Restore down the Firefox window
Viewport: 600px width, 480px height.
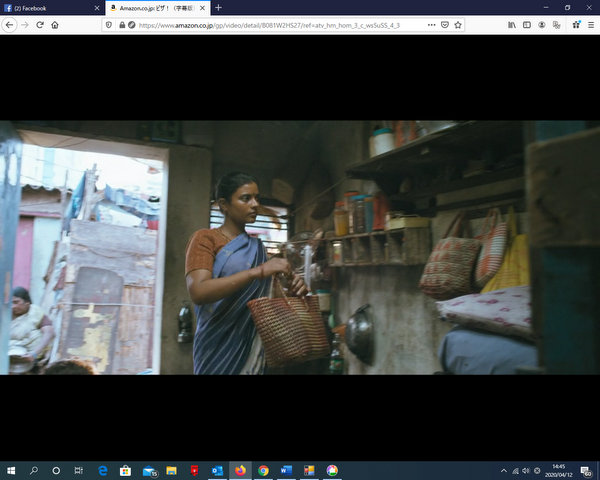[567, 8]
